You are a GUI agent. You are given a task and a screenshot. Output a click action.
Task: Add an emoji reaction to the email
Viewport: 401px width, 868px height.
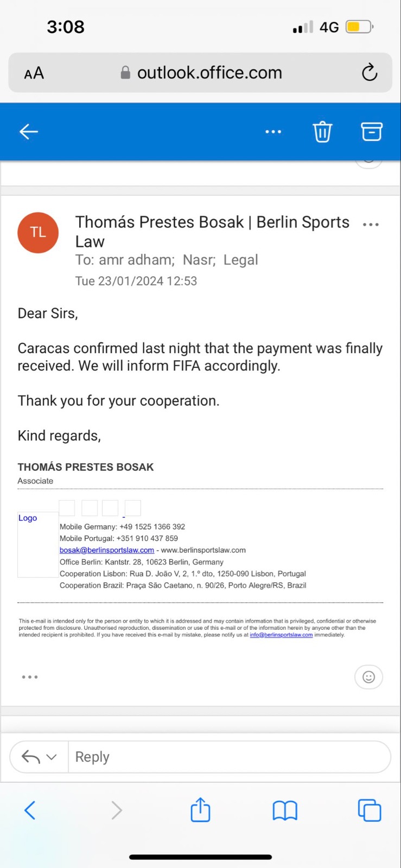pyautogui.click(x=368, y=677)
